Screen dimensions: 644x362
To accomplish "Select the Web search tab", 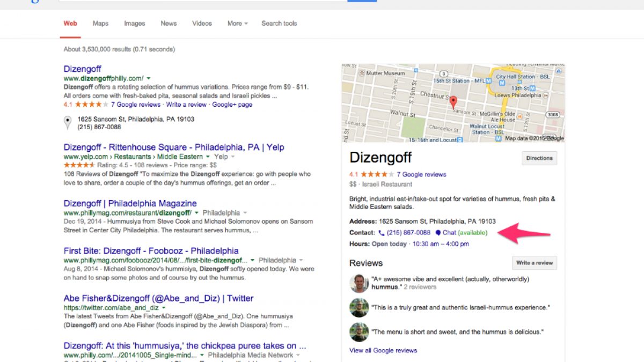I will click(70, 24).
